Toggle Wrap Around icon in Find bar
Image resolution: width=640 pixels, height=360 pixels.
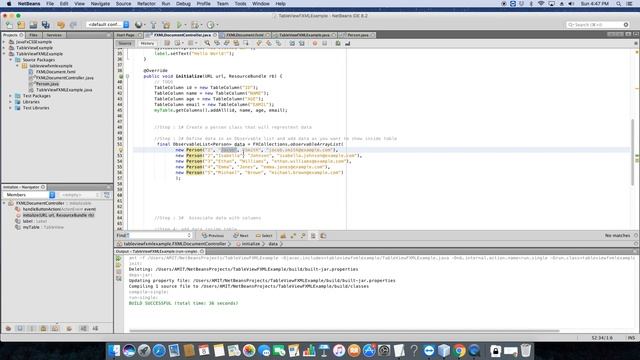point(323,236)
